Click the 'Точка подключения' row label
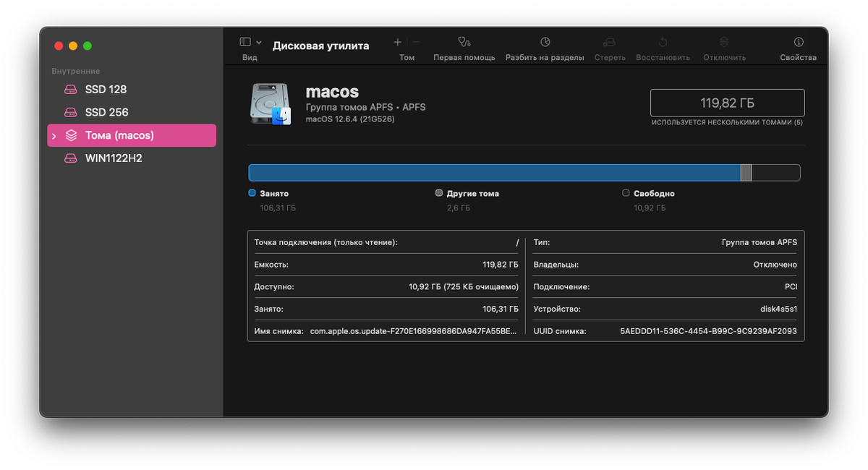Image resolution: width=868 pixels, height=470 pixels. click(x=325, y=242)
